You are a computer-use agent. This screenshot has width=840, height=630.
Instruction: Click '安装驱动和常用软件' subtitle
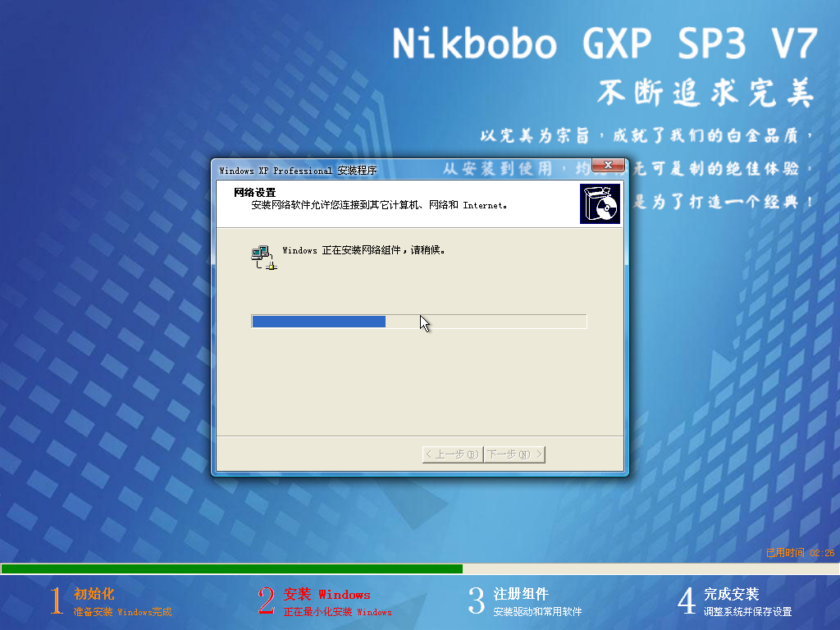537,612
